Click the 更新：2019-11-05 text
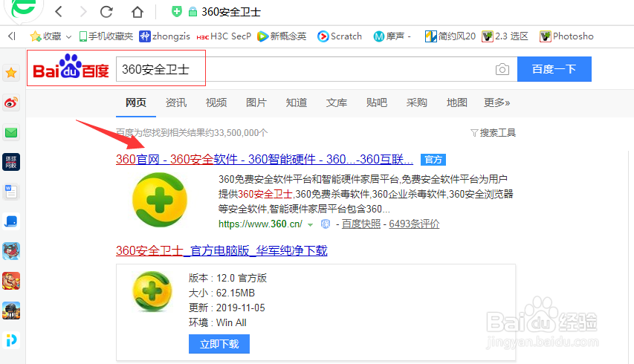The width and height of the screenshot is (634, 364). pyautogui.click(x=227, y=308)
